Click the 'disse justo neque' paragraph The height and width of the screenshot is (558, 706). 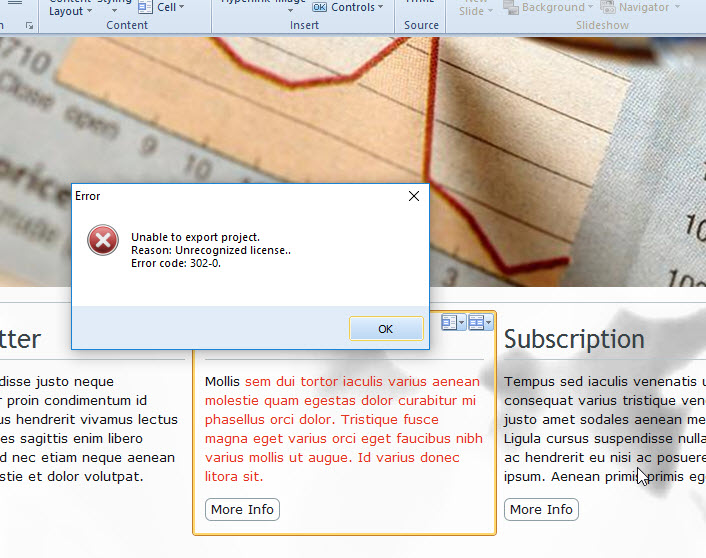89,429
